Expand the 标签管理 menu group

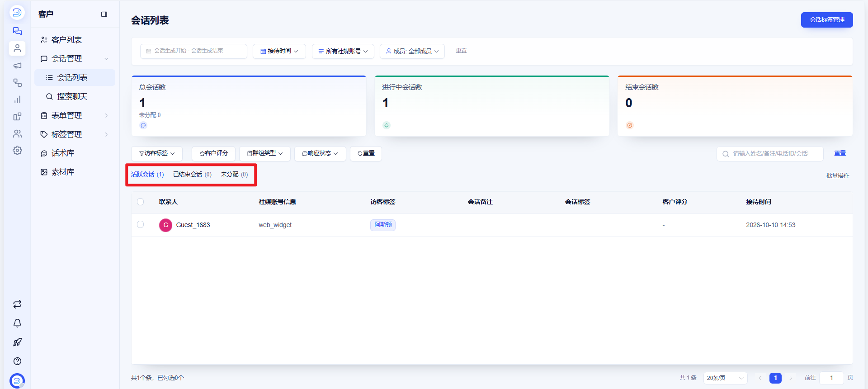click(75, 134)
